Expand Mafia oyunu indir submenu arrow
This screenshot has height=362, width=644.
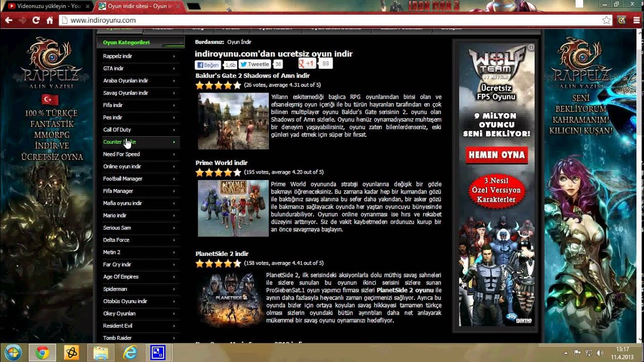click(174, 203)
